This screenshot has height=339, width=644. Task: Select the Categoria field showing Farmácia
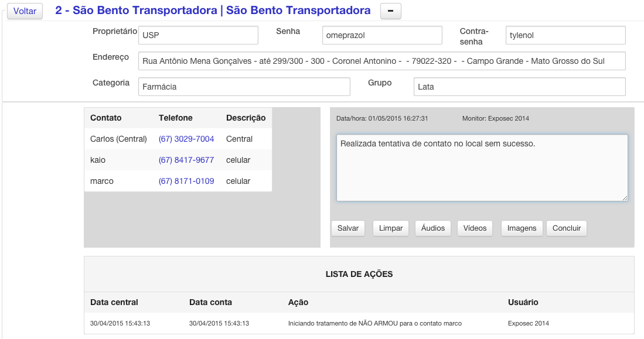click(244, 87)
